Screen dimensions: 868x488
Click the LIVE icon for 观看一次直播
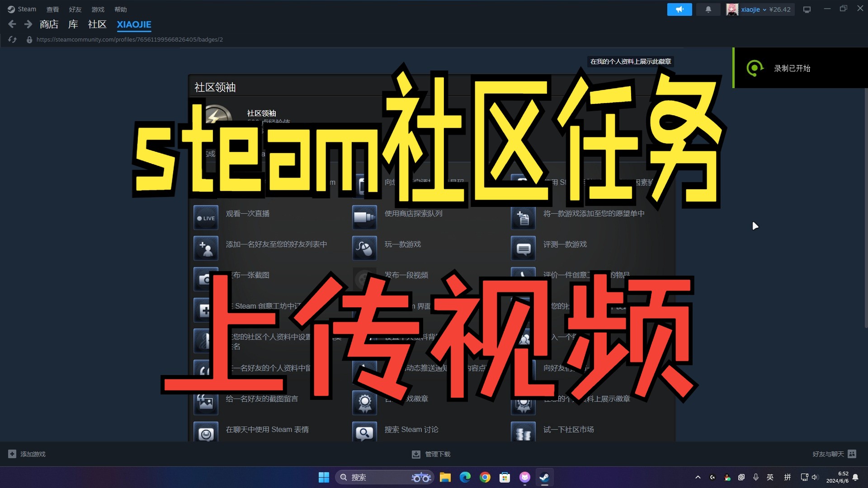coord(206,218)
